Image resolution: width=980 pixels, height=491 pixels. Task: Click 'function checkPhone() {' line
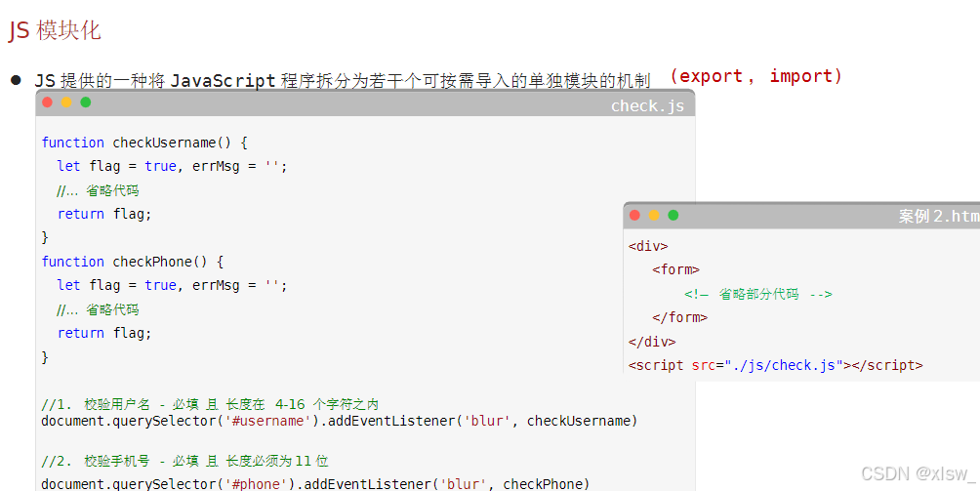click(133, 262)
